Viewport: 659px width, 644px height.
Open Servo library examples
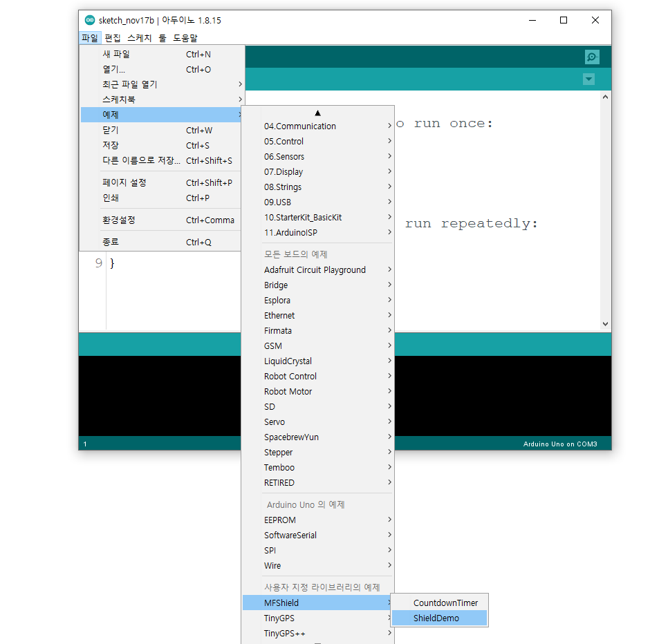click(x=317, y=422)
